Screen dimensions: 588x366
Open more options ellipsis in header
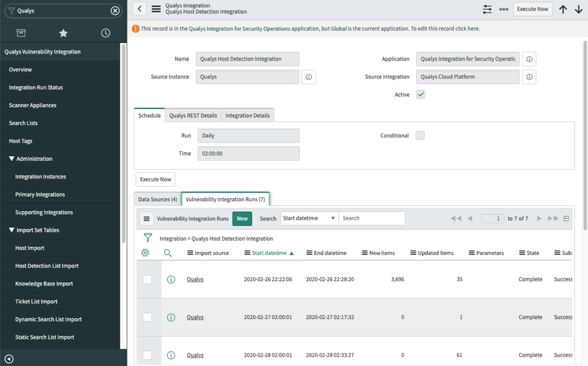[504, 9]
